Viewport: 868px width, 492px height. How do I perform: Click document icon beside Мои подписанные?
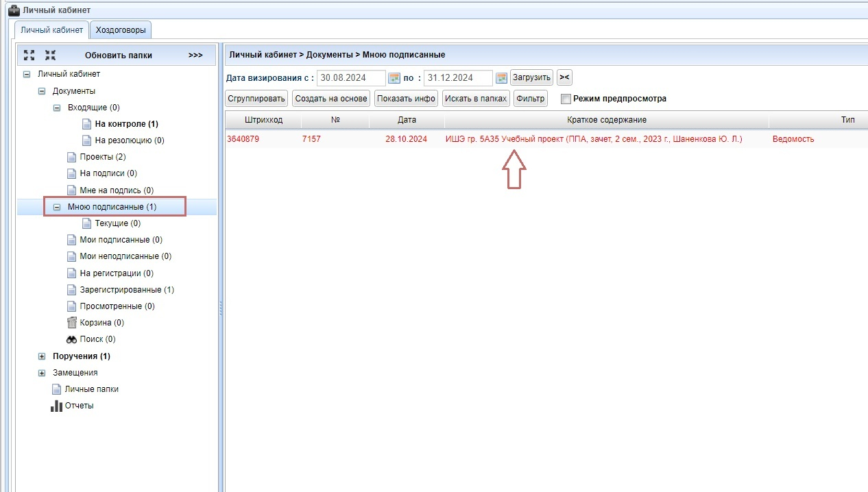coord(72,240)
